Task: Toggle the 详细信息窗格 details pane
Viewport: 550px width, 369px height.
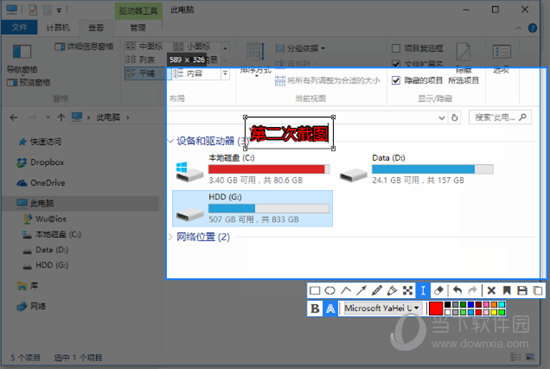Action: (x=84, y=47)
